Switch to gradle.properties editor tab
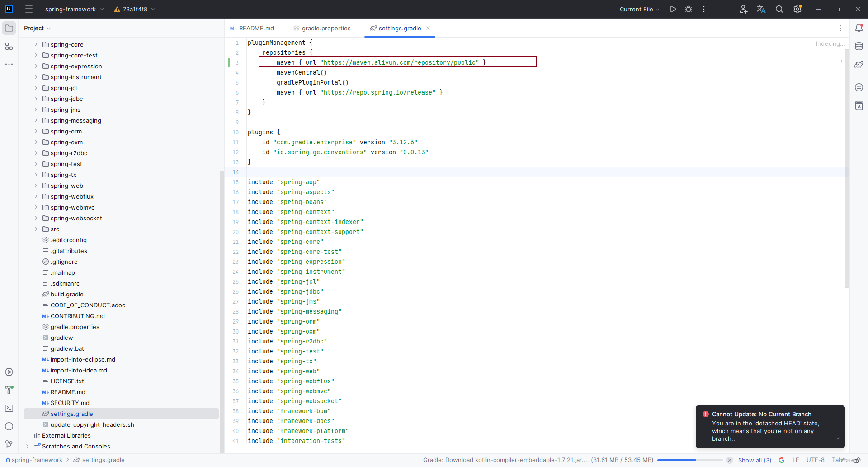The width and height of the screenshot is (868, 467). [322, 28]
